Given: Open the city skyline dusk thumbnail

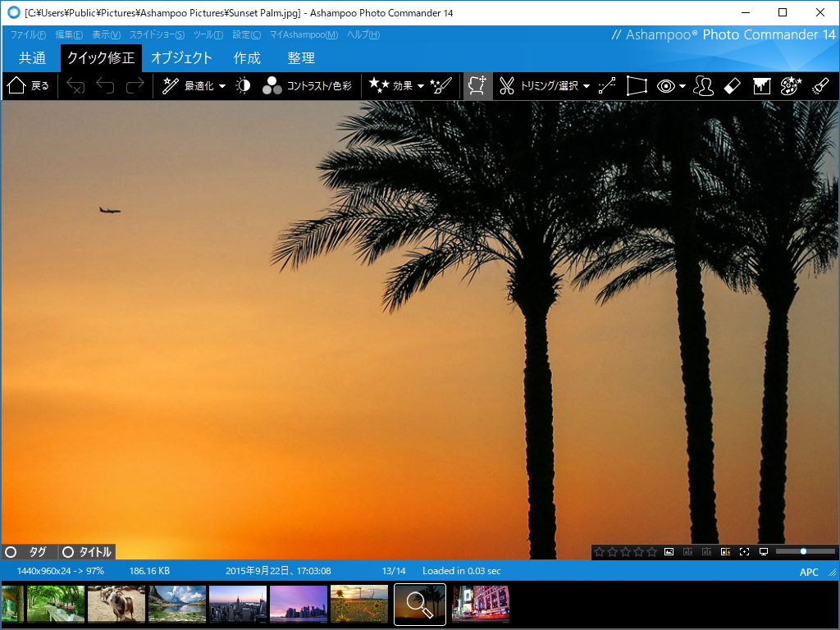Looking at the screenshot, I should (238, 604).
